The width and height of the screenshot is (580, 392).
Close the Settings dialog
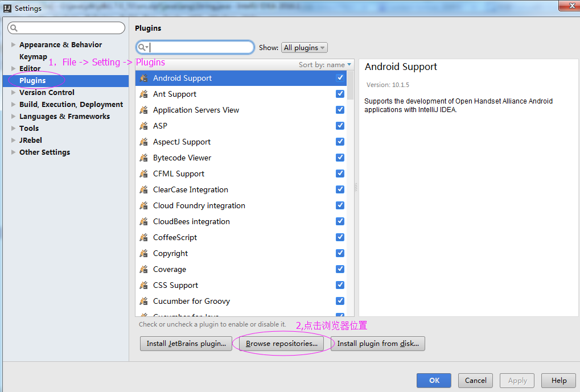(571, 6)
